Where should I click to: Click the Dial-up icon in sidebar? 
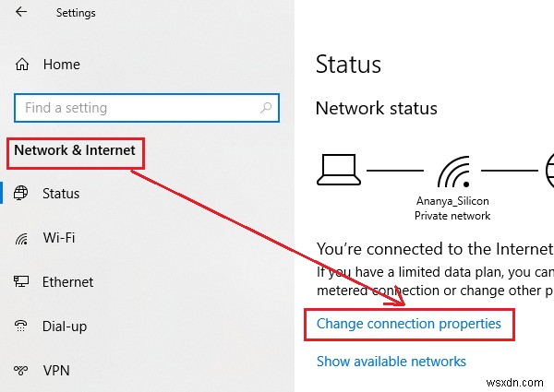pyautogui.click(x=21, y=327)
